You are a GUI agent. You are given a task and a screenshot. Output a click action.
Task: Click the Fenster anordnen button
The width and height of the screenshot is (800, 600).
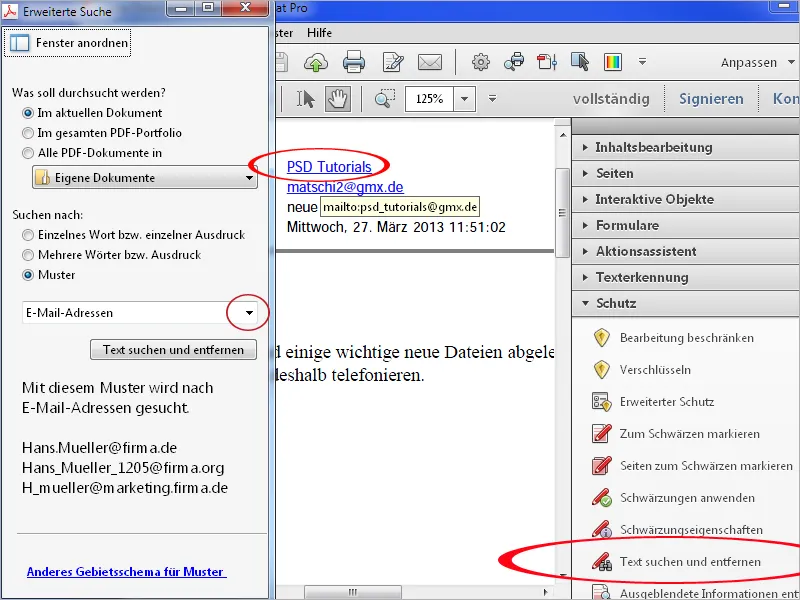tap(68, 43)
